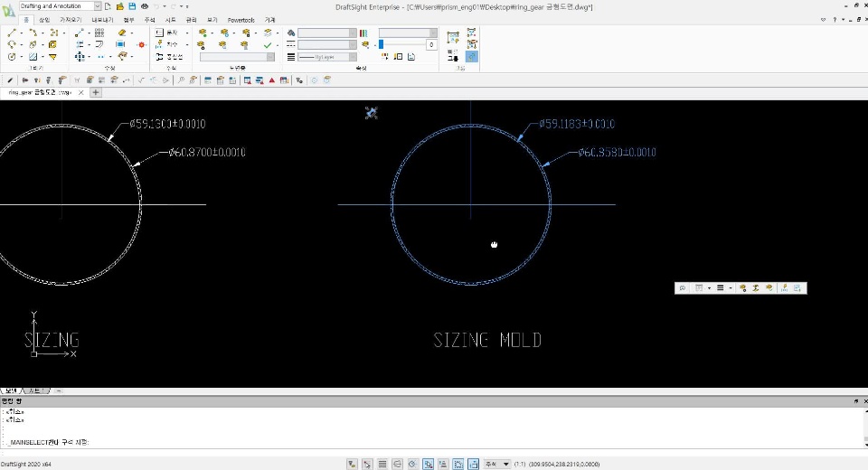Choose the Pattern array tool with dot grid

tap(99, 33)
